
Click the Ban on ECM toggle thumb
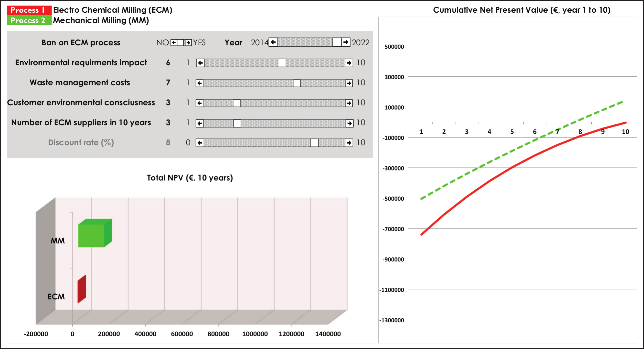tap(181, 42)
